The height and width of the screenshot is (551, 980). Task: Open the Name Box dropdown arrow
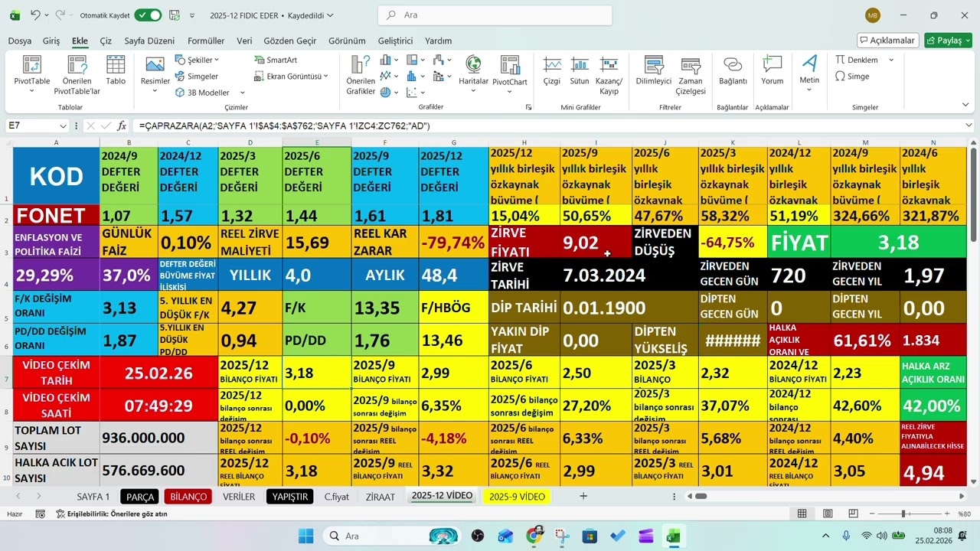[63, 126]
